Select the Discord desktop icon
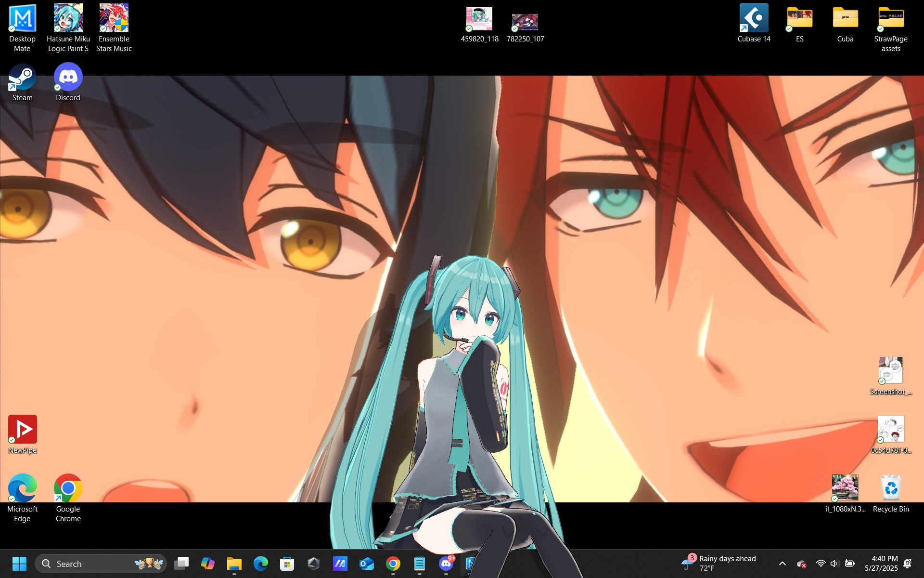924x578 pixels. click(x=68, y=82)
